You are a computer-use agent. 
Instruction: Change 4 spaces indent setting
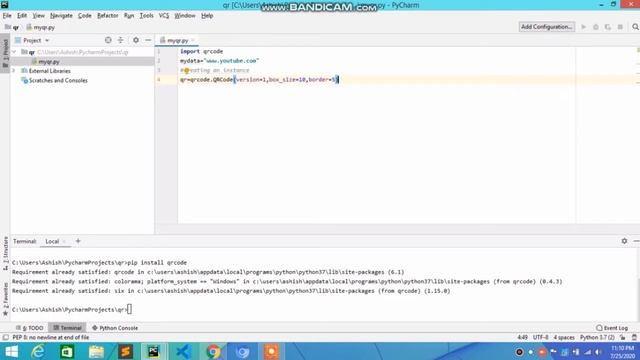click(x=564, y=338)
